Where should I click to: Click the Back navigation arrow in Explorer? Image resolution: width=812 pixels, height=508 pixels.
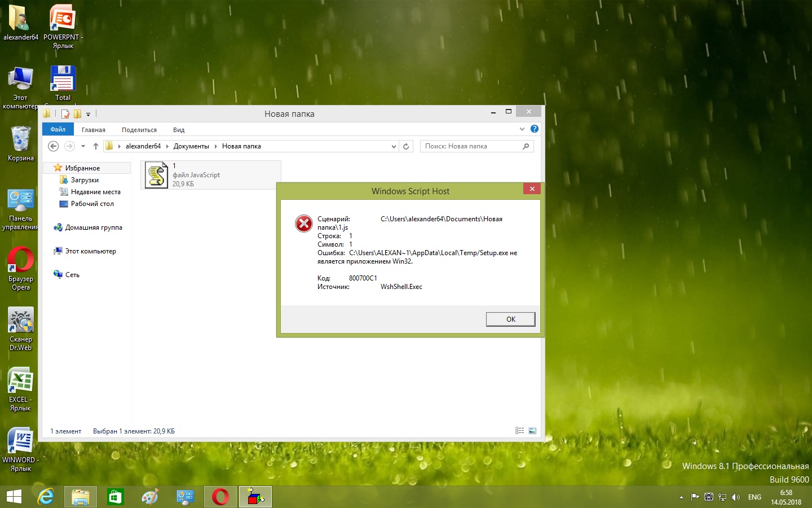54,146
